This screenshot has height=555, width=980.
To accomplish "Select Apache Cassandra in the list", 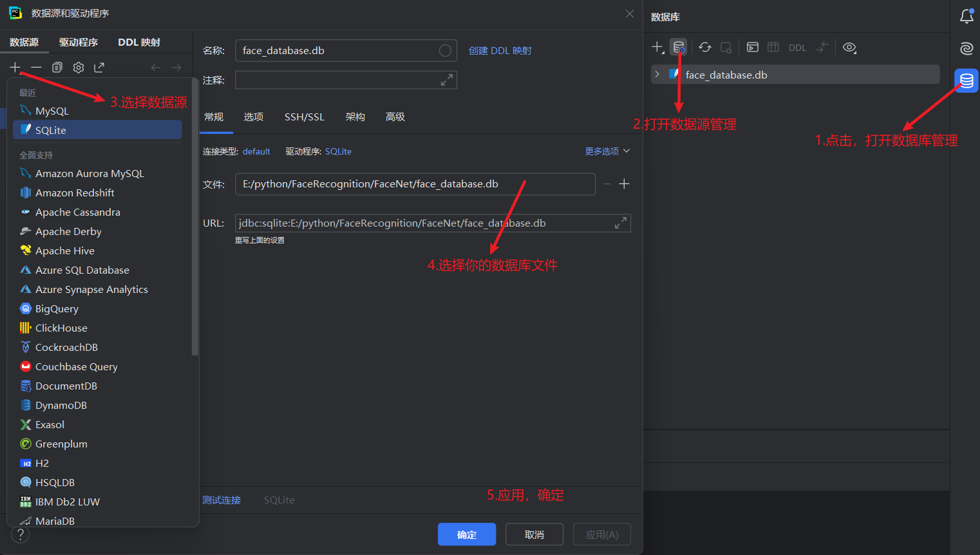I will click(97, 212).
